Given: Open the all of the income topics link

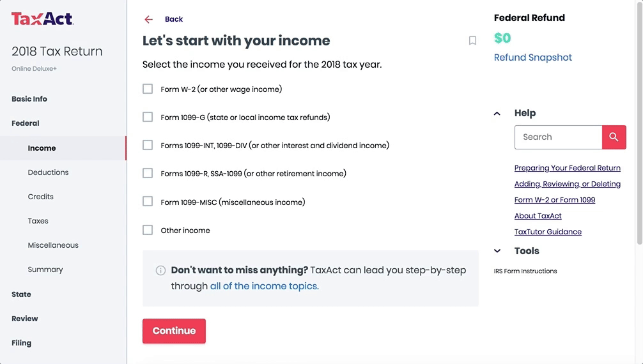Looking at the screenshot, I should coord(264,286).
